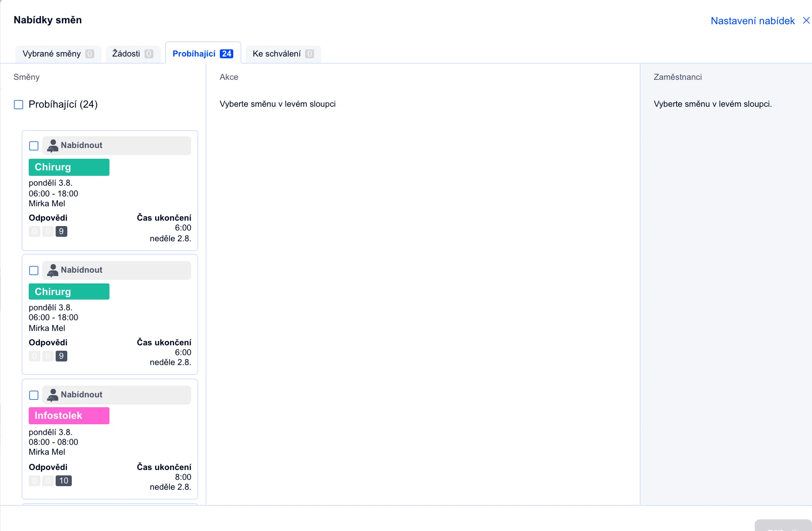Tick the Probíhající (24) select-all checkbox

pyautogui.click(x=18, y=104)
